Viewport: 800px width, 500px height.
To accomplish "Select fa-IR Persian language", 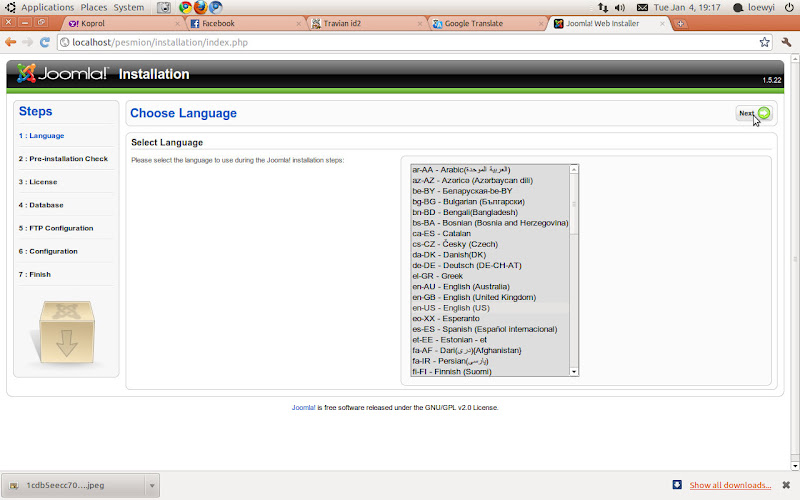I will (x=490, y=361).
